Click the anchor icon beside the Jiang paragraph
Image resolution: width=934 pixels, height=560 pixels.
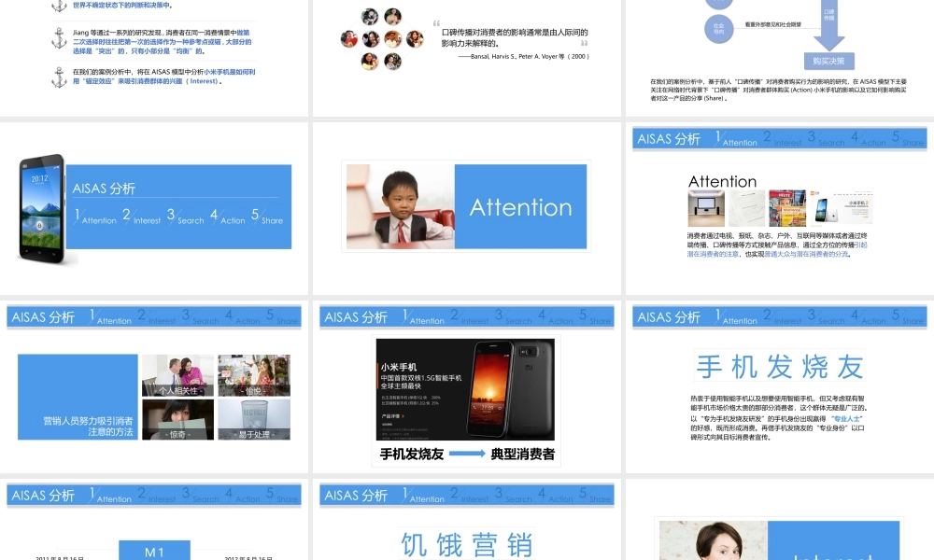[58, 38]
